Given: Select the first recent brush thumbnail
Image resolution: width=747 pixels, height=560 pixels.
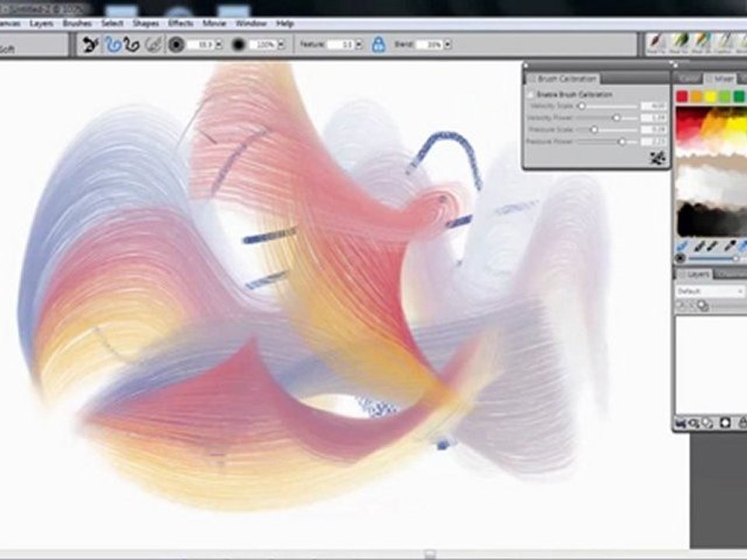Looking at the screenshot, I should click(657, 44).
